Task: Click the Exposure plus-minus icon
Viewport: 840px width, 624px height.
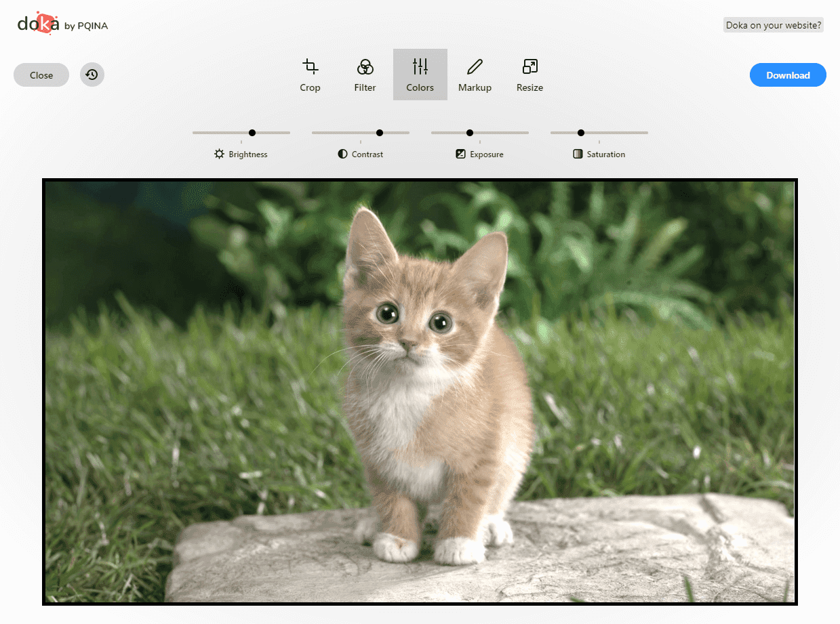Action: tap(461, 154)
